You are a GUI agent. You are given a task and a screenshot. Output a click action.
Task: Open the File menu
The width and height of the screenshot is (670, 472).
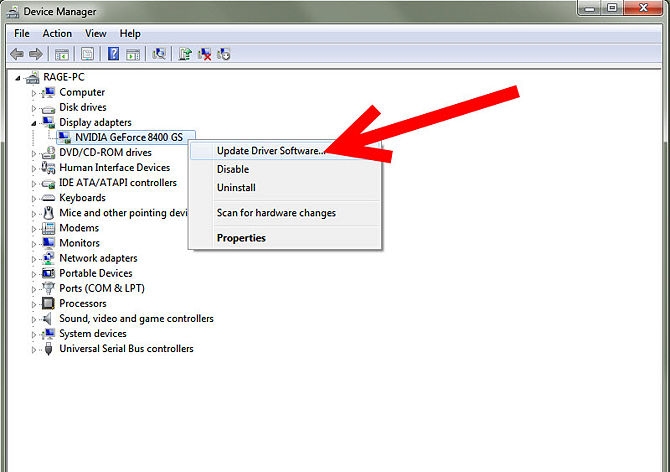(22, 33)
